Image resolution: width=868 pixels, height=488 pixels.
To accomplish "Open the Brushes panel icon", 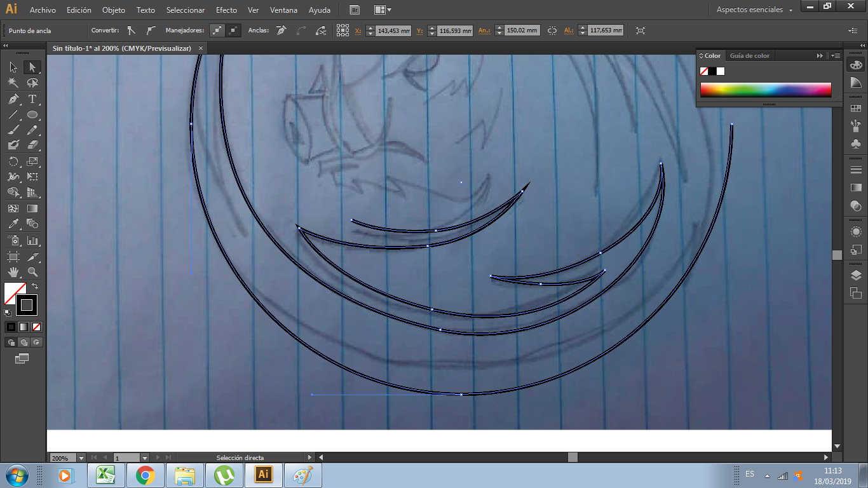I will click(856, 126).
